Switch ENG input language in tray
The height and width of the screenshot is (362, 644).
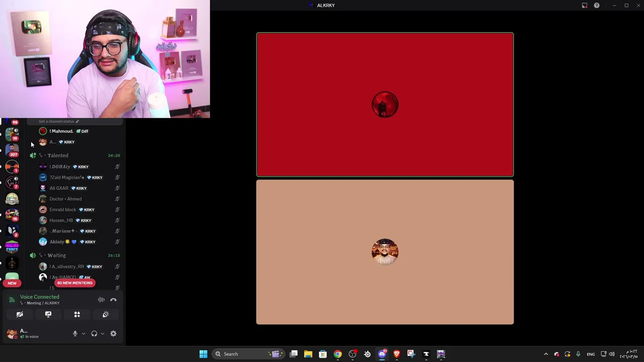click(x=591, y=354)
